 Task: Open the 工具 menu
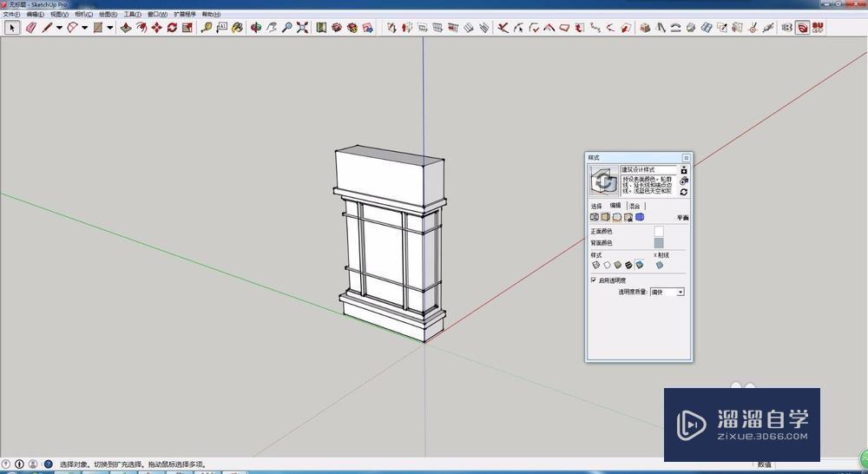click(132, 15)
